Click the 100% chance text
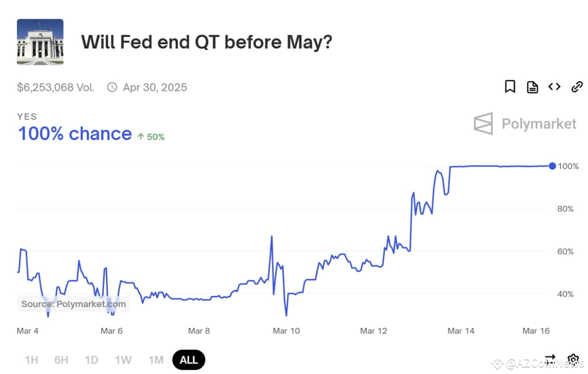This screenshot has width=588, height=374. 74,133
